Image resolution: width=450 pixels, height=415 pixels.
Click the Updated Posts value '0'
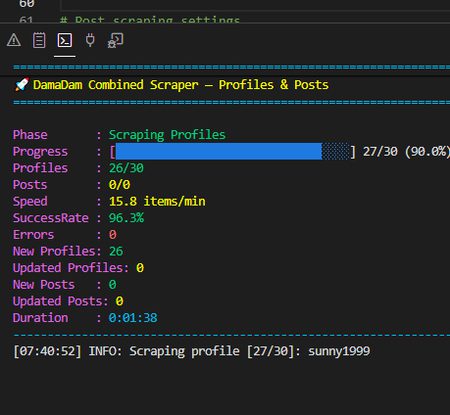[x=119, y=301]
